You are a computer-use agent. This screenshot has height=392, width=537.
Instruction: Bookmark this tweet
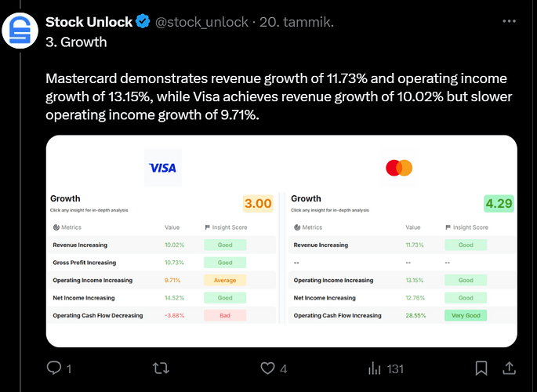[x=481, y=368]
